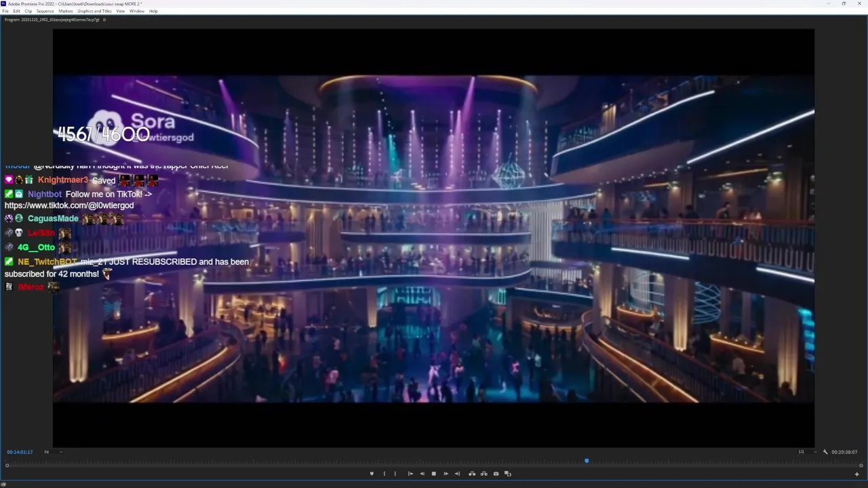Click the left zoom scrollbar handle
Viewport: 868px width, 488px height.
(x=7, y=465)
